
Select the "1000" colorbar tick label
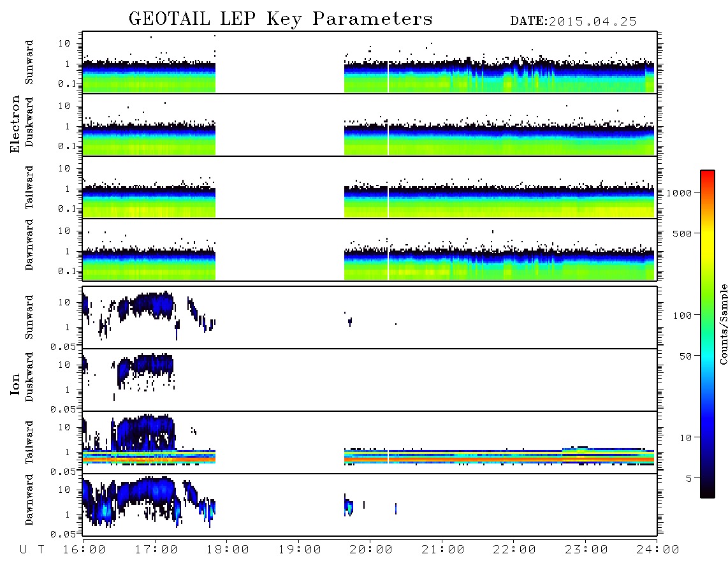[679, 193]
